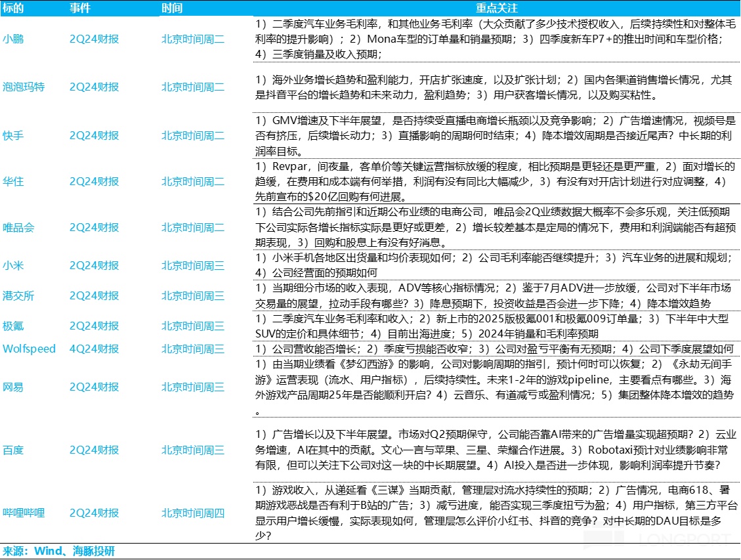Click the 网易 company name
Screen dimensions: 741x560
pyautogui.click(x=13, y=387)
